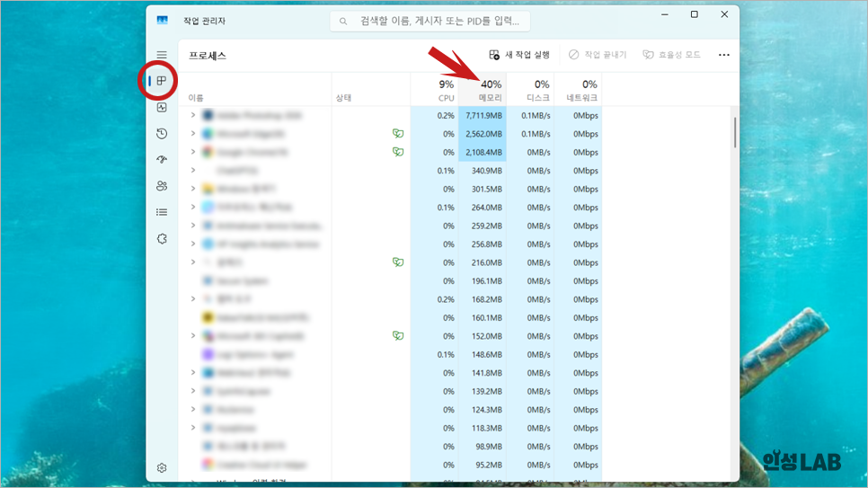Expand the process row using 124.3MB

pyautogui.click(x=193, y=409)
